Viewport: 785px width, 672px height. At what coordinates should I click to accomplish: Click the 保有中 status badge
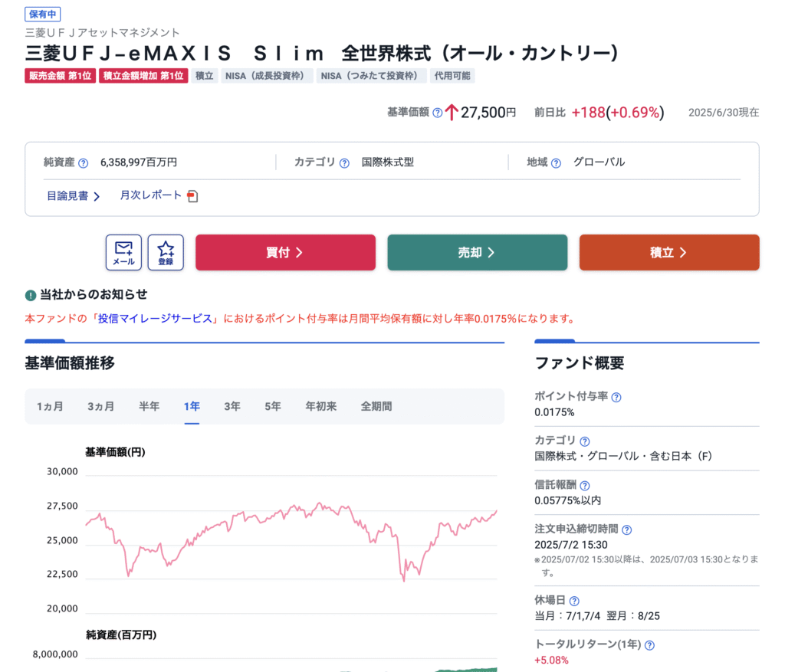[x=43, y=15]
